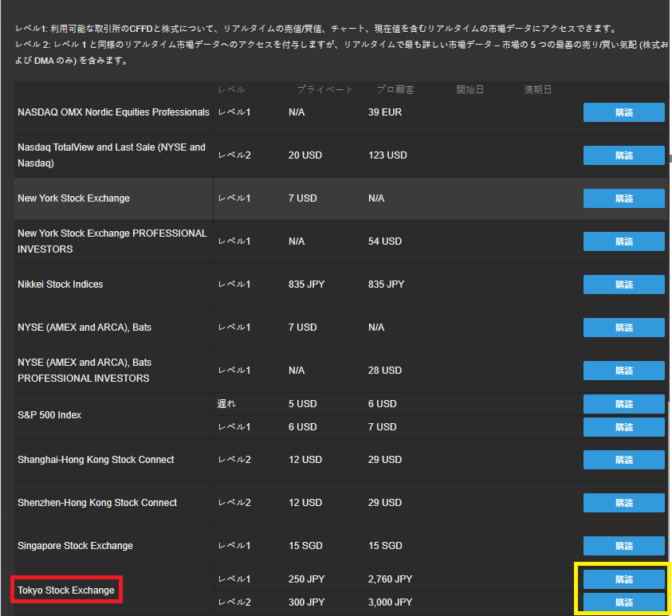Click the 15 SGD private price cell
Screen dimensions: 672x616
pos(305,546)
